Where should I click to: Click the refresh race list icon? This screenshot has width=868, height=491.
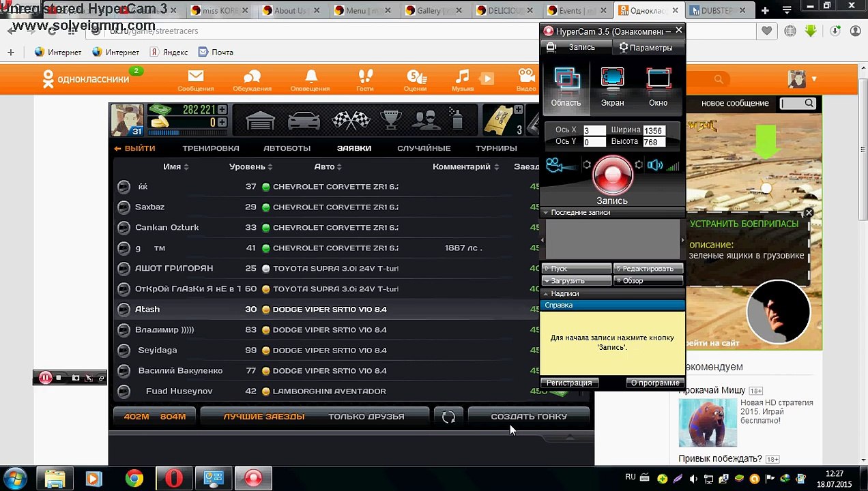coord(448,417)
